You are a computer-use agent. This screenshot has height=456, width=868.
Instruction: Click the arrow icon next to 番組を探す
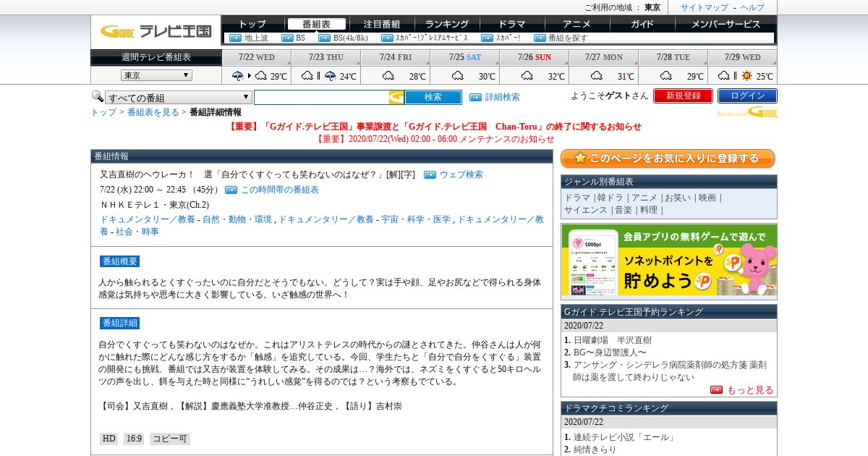(540, 38)
